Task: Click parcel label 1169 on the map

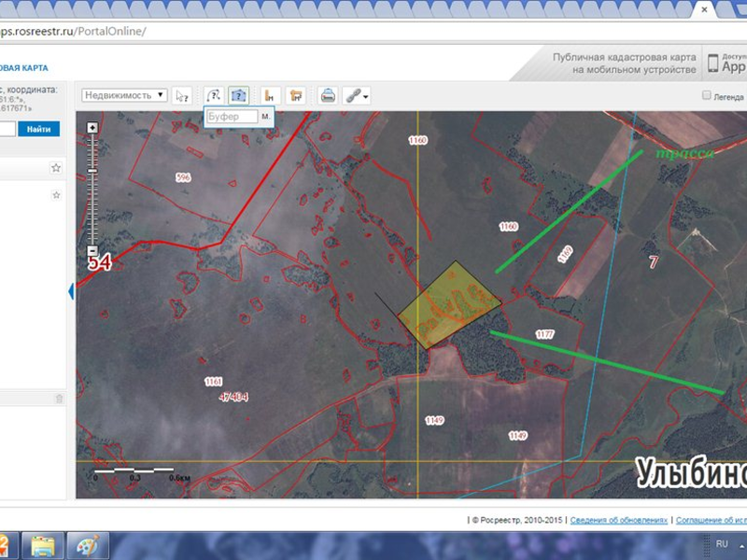Action: click(565, 255)
